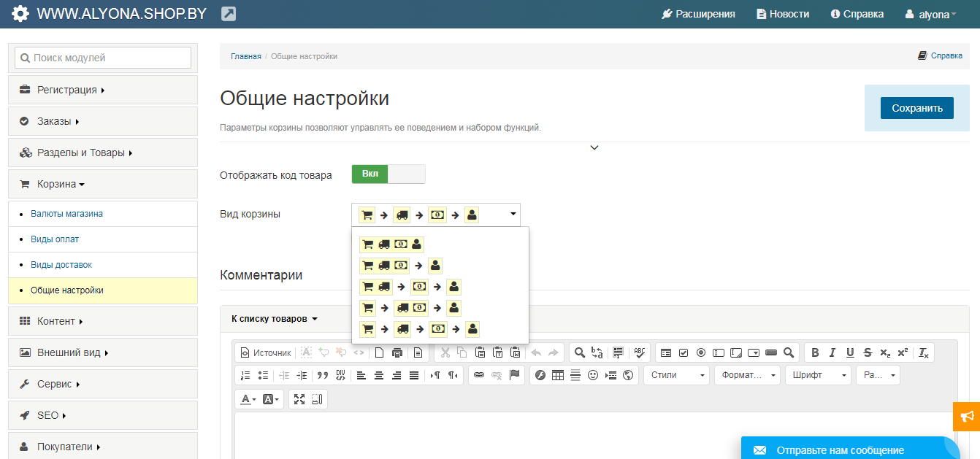Click the 'Главная' breadcrumb link
The image size is (980, 459).
[246, 56]
